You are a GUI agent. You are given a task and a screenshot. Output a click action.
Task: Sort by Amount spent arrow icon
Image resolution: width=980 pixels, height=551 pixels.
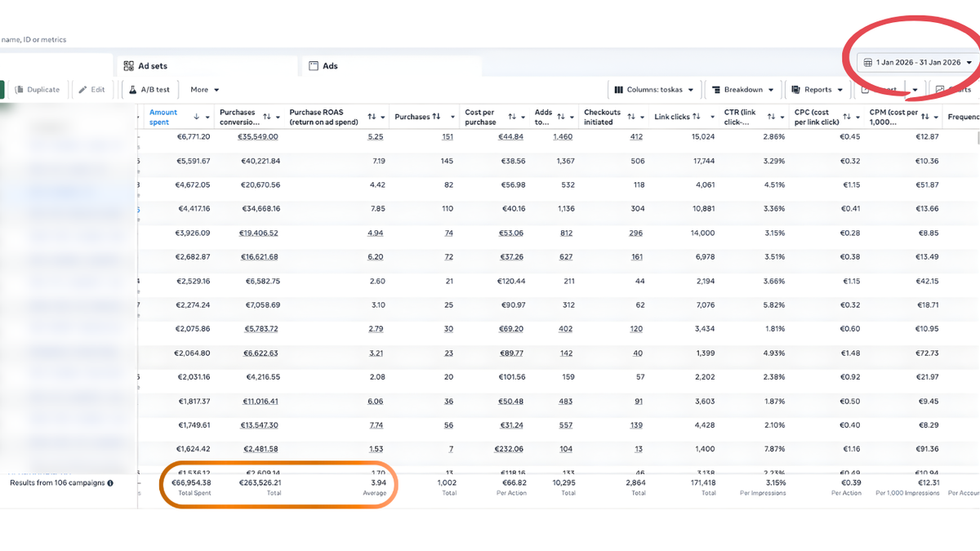[196, 118]
